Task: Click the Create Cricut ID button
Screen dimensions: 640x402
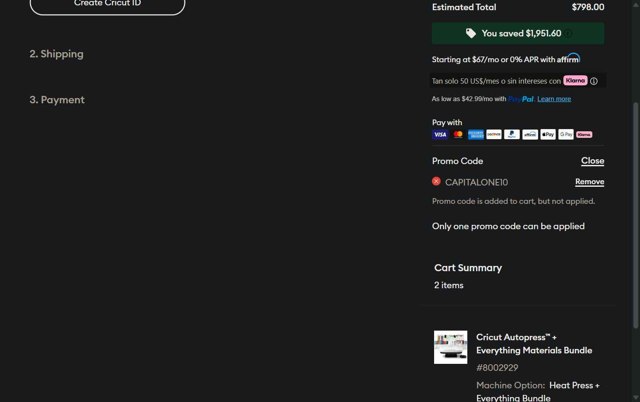Action: coord(107,4)
